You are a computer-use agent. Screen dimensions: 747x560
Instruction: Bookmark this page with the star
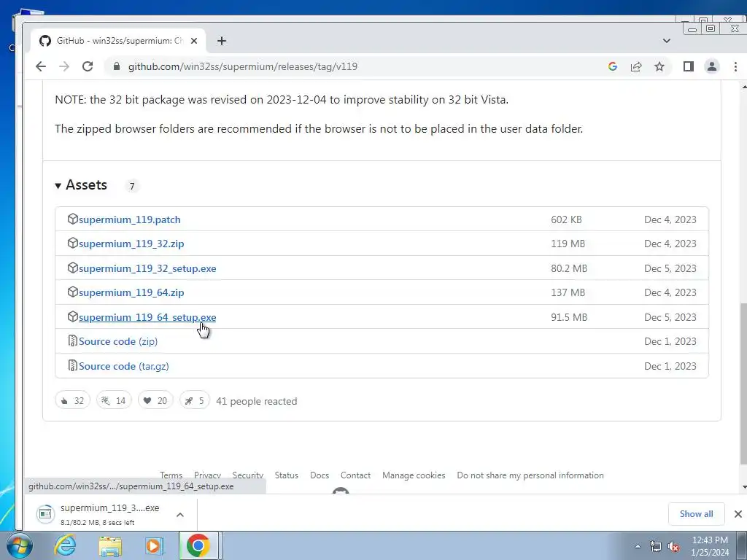tap(659, 66)
